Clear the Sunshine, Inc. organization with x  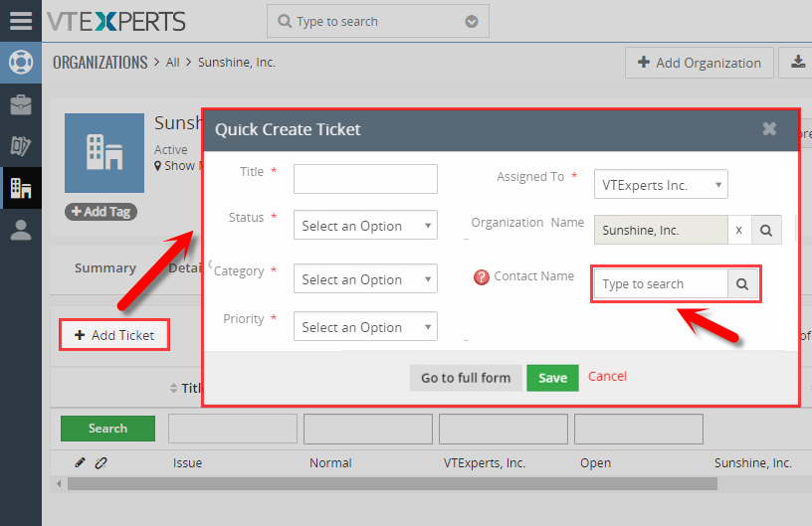pyautogui.click(x=738, y=230)
